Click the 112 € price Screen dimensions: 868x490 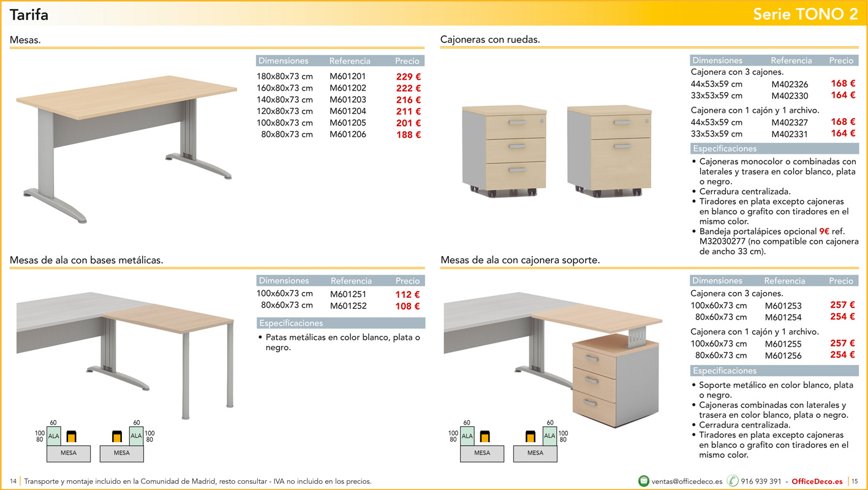(407, 295)
